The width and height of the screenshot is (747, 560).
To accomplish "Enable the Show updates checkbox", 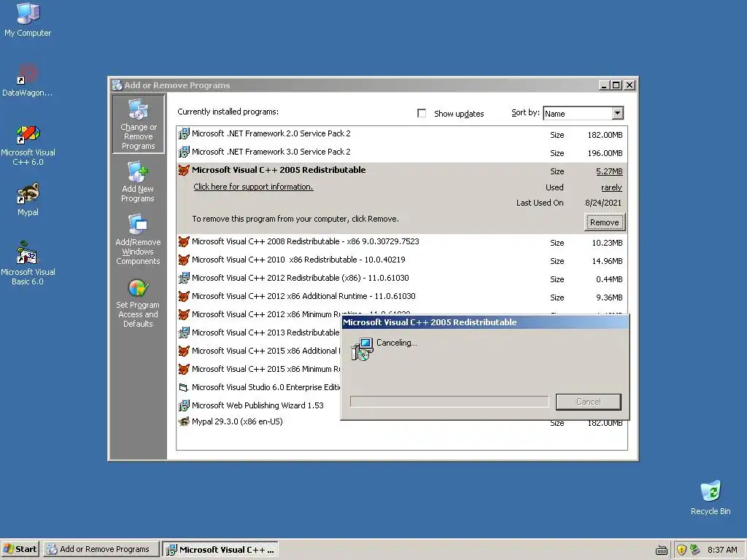I will pyautogui.click(x=422, y=113).
